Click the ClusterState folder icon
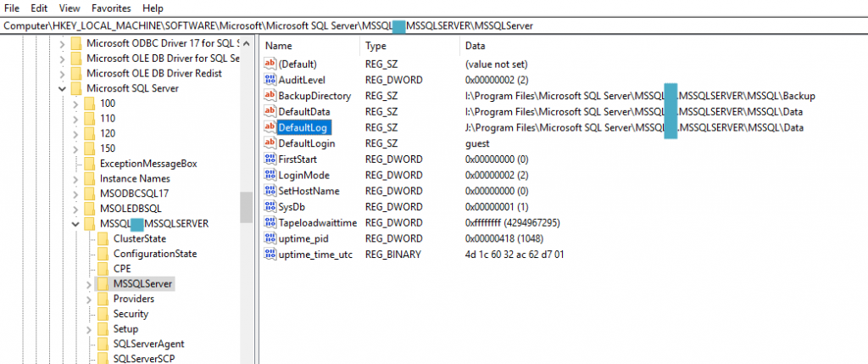868x364 pixels. 103,238
